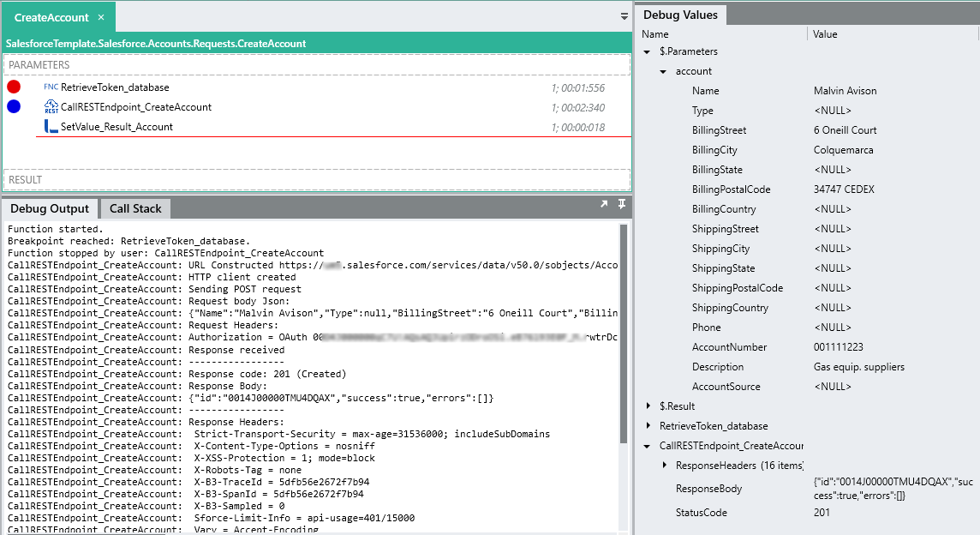Collapse the account node
The image size is (980, 535).
pyautogui.click(x=663, y=72)
